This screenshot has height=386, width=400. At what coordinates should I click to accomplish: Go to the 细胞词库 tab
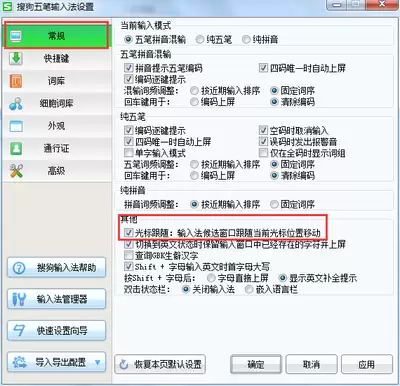point(57,103)
